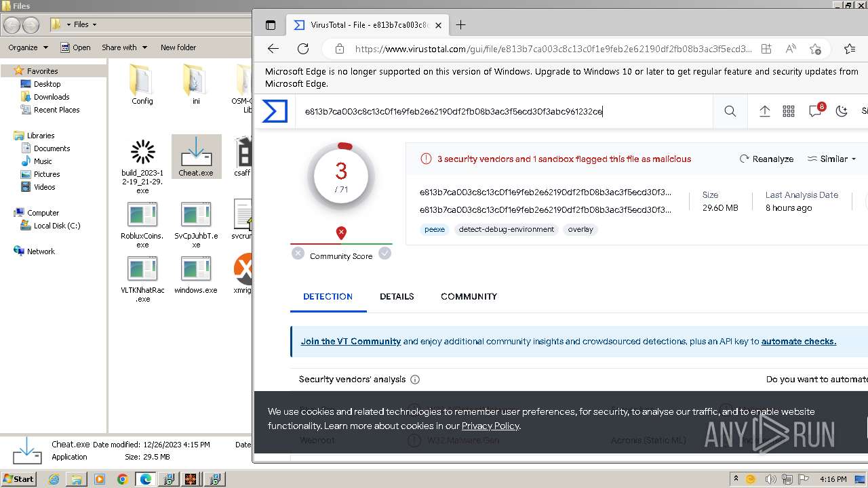Click the 3/71 detection score gauge

[x=341, y=175]
